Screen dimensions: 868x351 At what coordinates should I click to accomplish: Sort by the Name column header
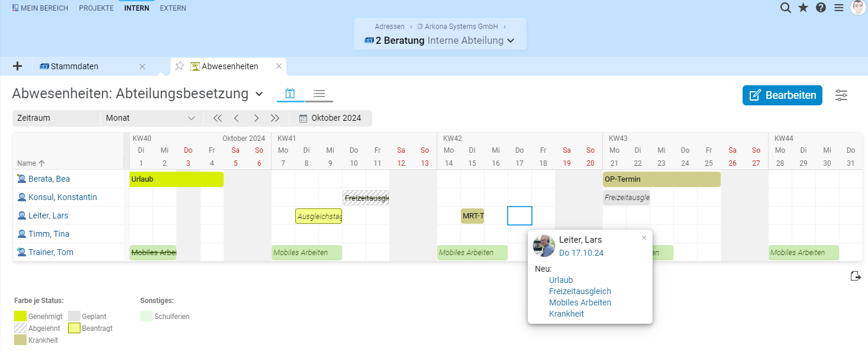[x=31, y=163]
